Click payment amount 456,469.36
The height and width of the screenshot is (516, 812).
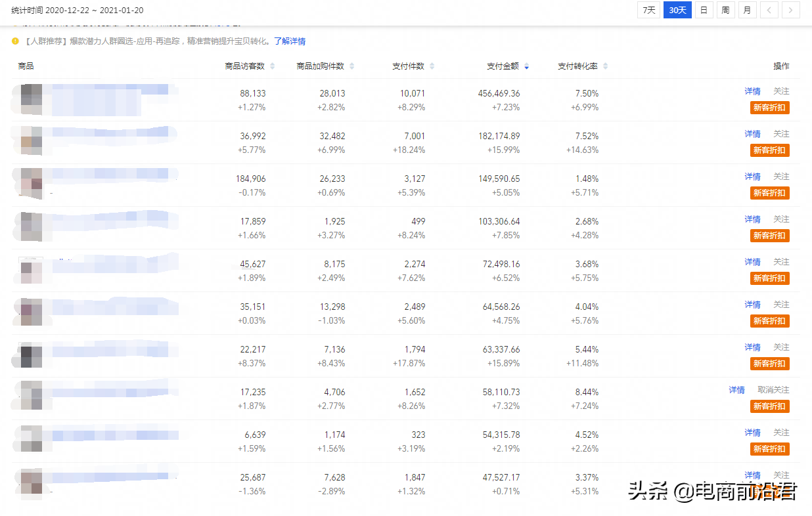499,93
